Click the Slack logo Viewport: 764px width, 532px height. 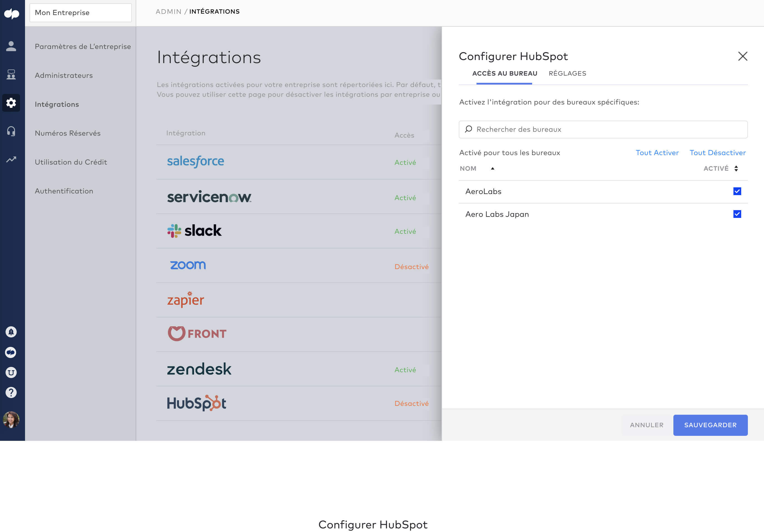pos(194,231)
